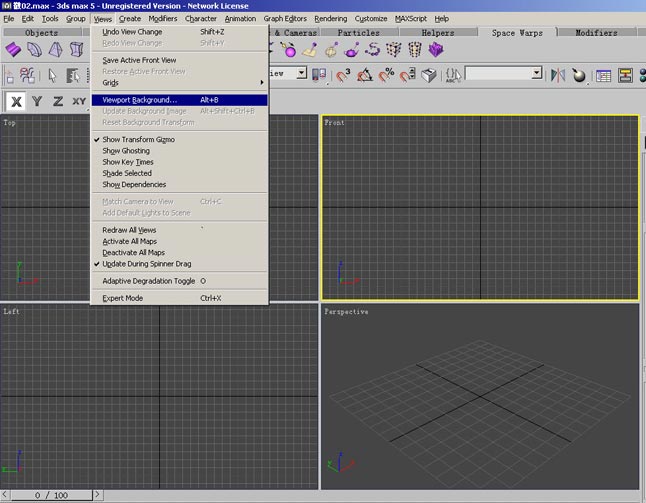Screen dimensions: 646x503
Task: Select the purple wavy surface space warp icon
Action: (x=13, y=49)
